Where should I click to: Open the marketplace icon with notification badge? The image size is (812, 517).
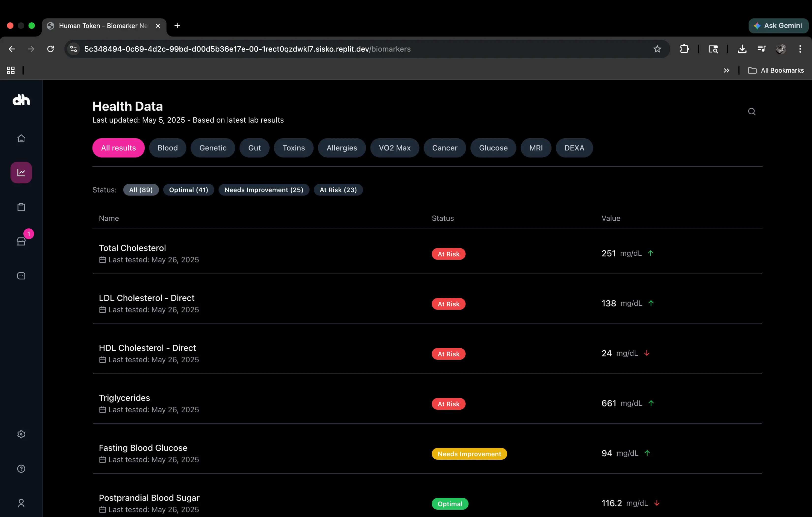(x=21, y=242)
